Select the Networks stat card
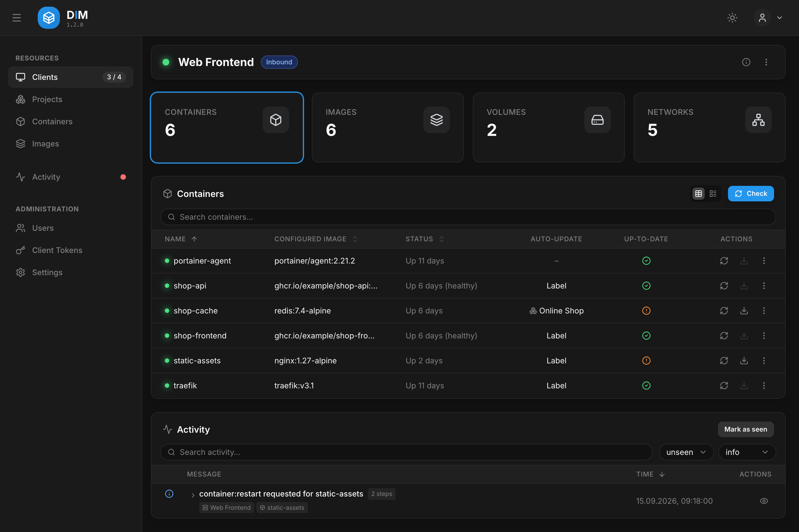Viewport: 799px width, 532px height. [709, 128]
